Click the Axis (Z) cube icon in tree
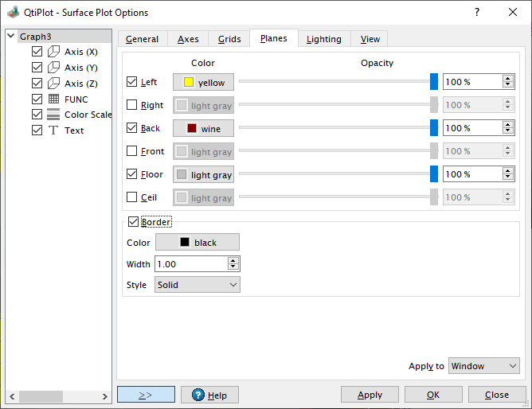Image resolution: width=532 pixels, height=409 pixels. tap(53, 84)
